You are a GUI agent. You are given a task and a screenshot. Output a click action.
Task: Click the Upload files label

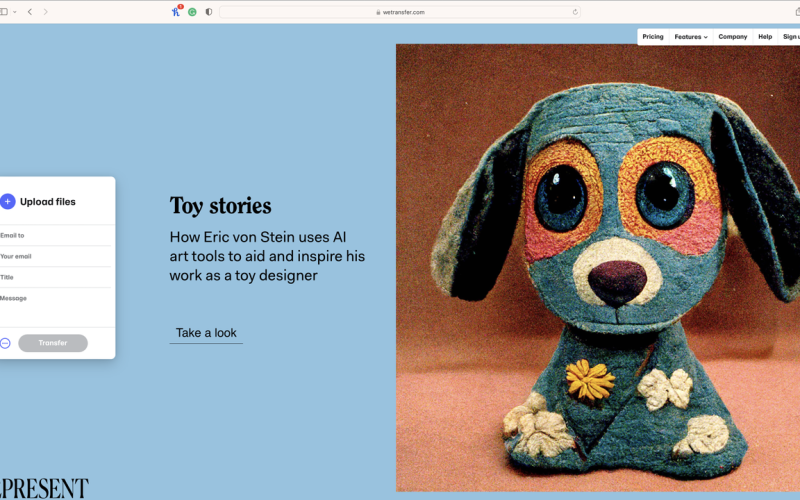point(48,202)
